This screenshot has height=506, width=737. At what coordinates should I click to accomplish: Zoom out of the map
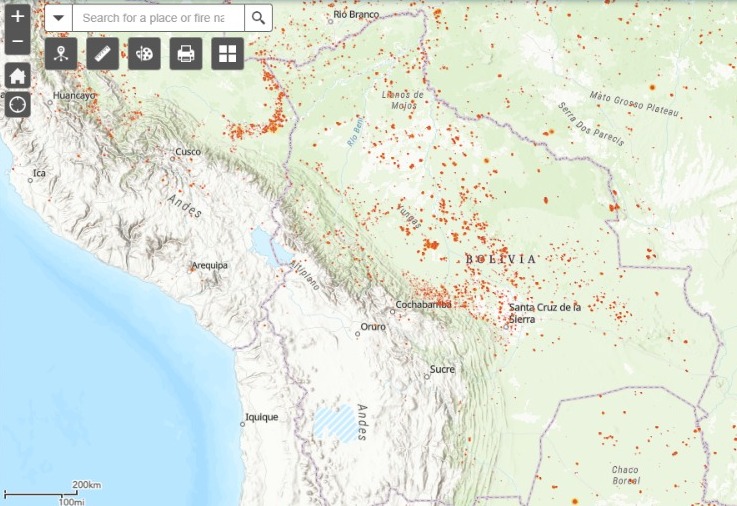pos(17,42)
